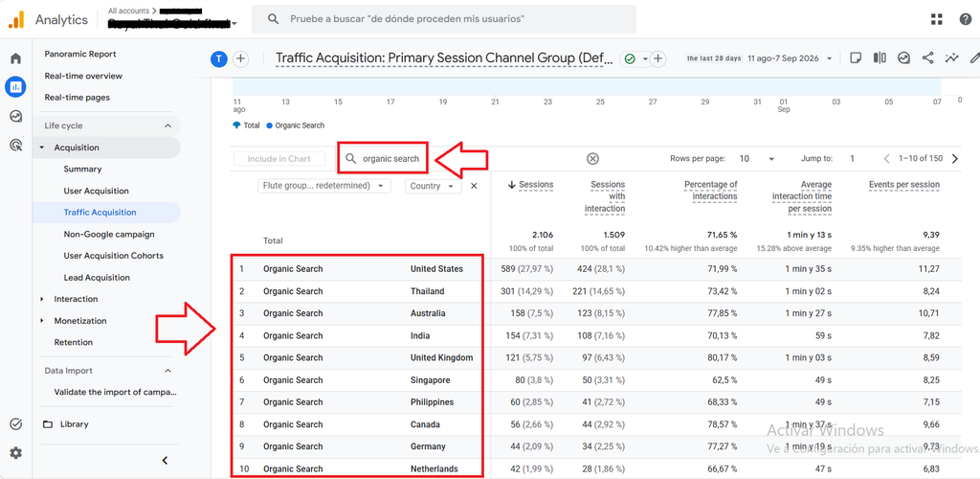The height and width of the screenshot is (479, 980).
Task: Open the Country dimension dropdown
Action: coord(434,186)
